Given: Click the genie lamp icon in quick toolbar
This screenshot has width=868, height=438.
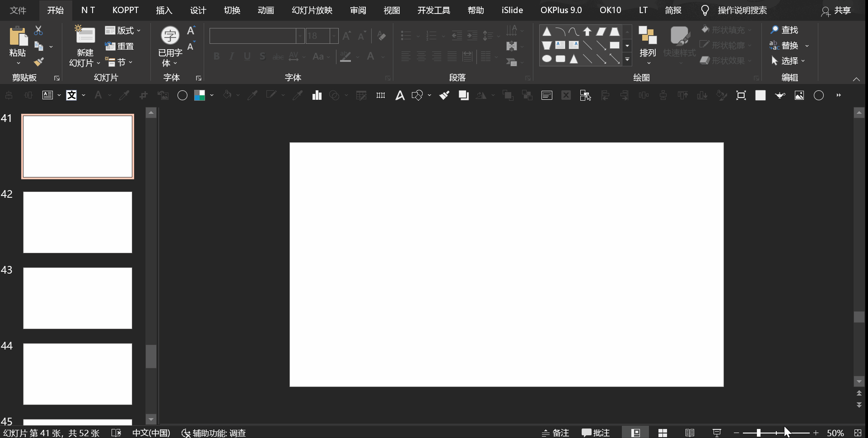Looking at the screenshot, I should 780,95.
